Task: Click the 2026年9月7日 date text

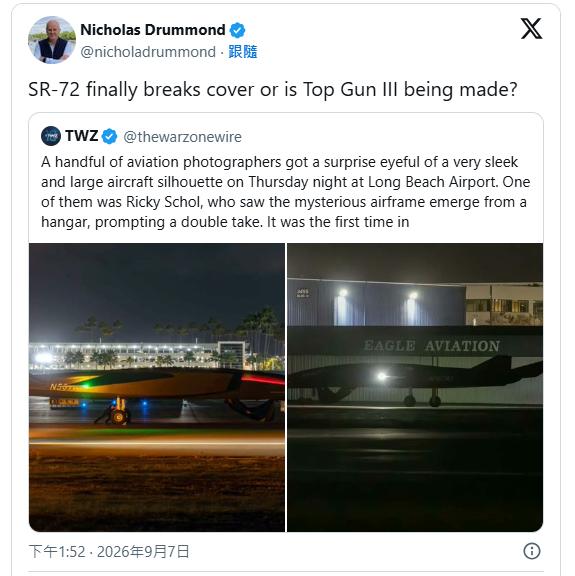Action: click(143, 551)
